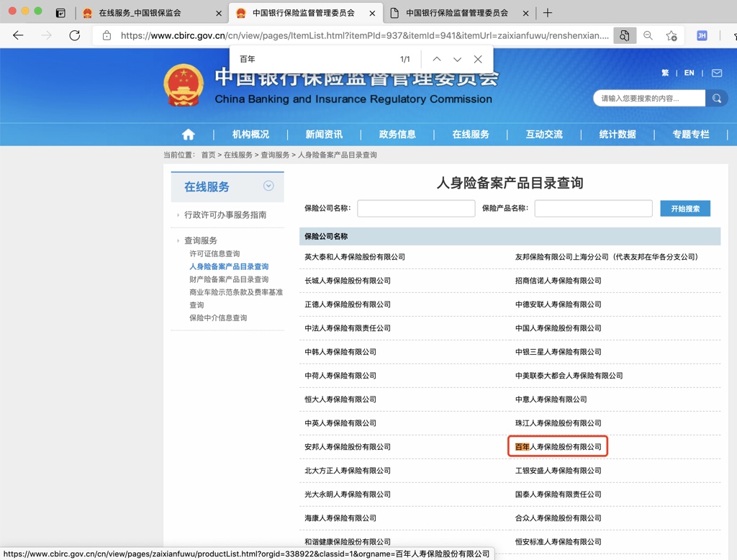Viewport: 737px width, 560px height.
Task: Open the JH profile icon
Action: 702,35
